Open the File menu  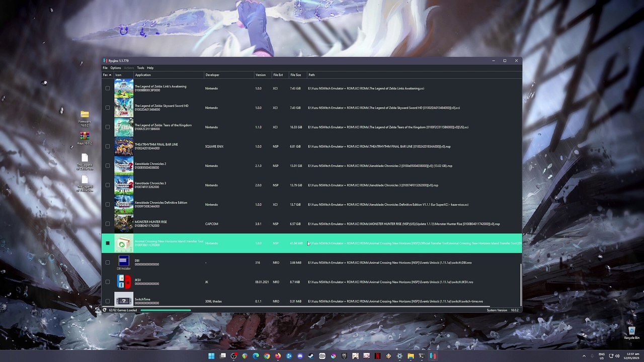[x=105, y=68]
